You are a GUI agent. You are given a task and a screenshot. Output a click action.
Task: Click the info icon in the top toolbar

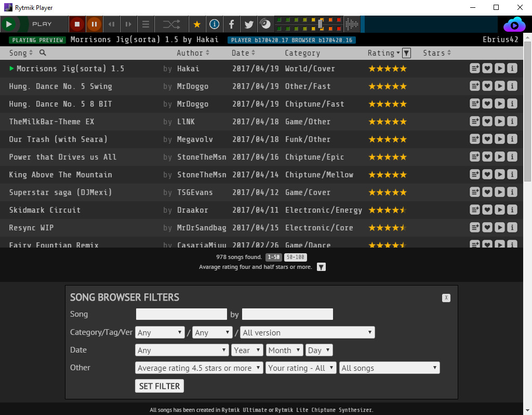coord(214,24)
